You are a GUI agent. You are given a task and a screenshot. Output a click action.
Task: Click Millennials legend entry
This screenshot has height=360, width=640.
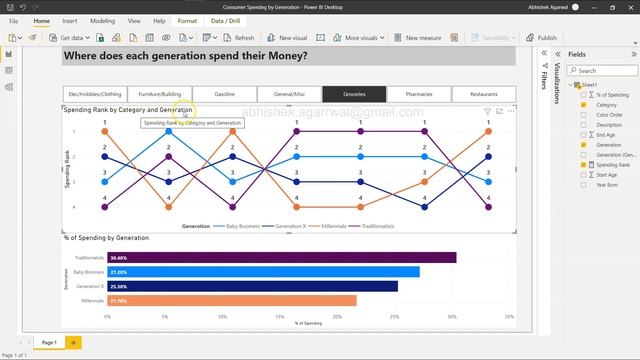(x=327, y=226)
